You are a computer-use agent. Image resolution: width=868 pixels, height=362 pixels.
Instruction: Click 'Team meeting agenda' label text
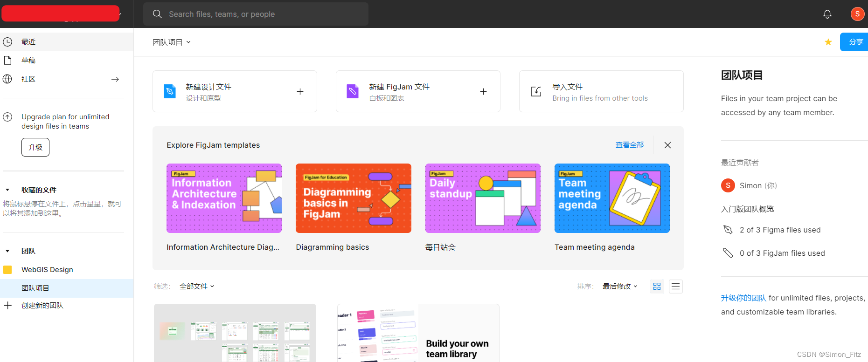[595, 247]
